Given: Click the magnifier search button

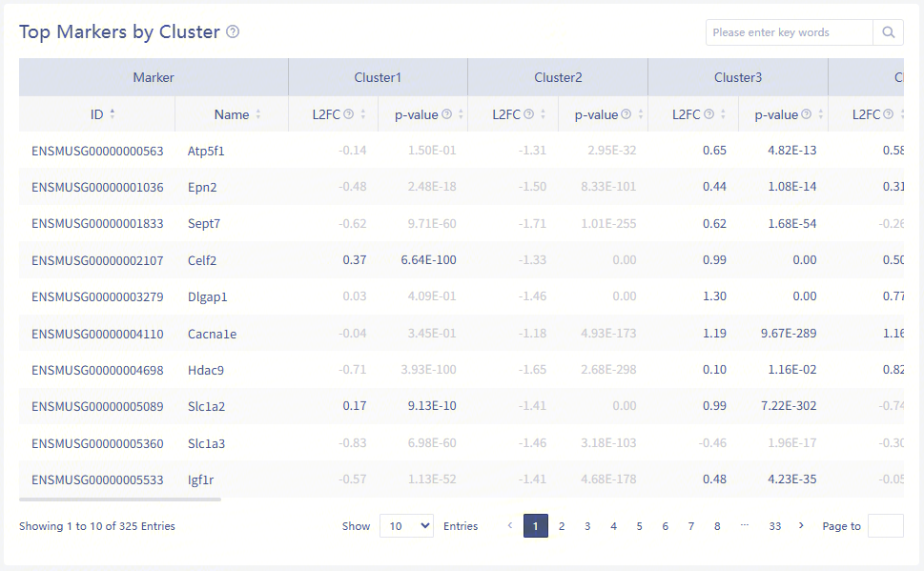Looking at the screenshot, I should [888, 32].
